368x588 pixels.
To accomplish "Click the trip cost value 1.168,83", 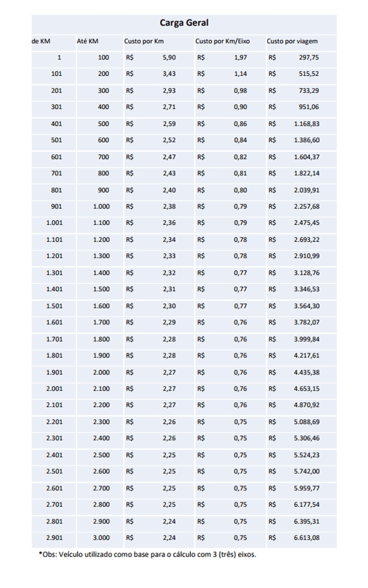I will pos(306,124).
